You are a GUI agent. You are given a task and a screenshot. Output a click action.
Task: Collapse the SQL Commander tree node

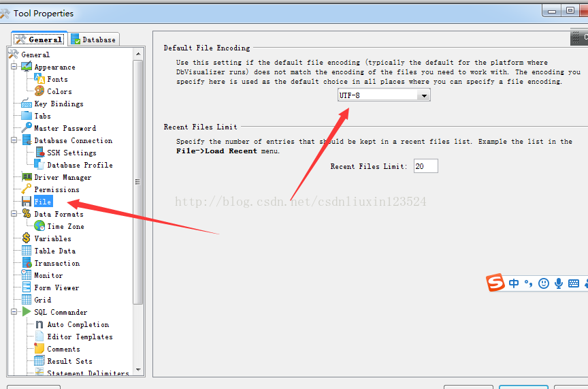tap(14, 311)
